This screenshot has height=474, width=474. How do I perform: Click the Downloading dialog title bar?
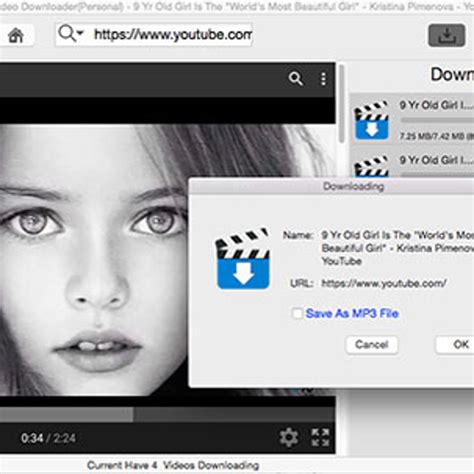pos(331,186)
